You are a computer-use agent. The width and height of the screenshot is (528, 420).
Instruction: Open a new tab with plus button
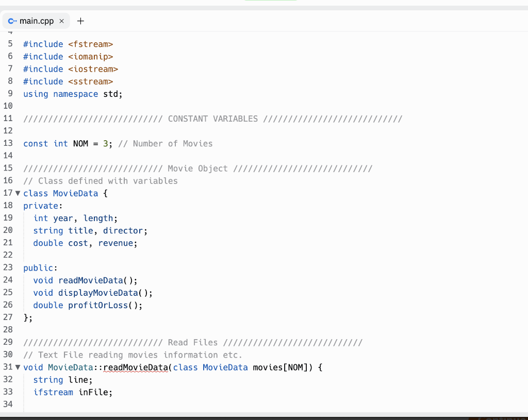[80, 21]
